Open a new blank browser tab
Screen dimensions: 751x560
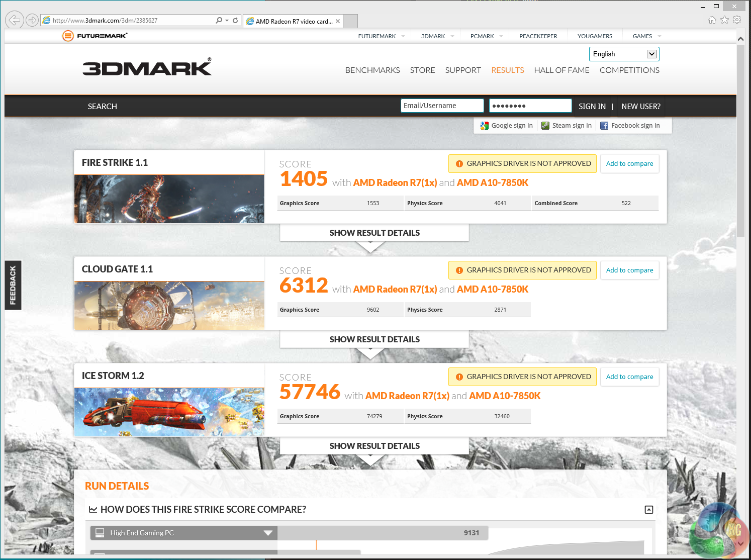[x=350, y=21]
